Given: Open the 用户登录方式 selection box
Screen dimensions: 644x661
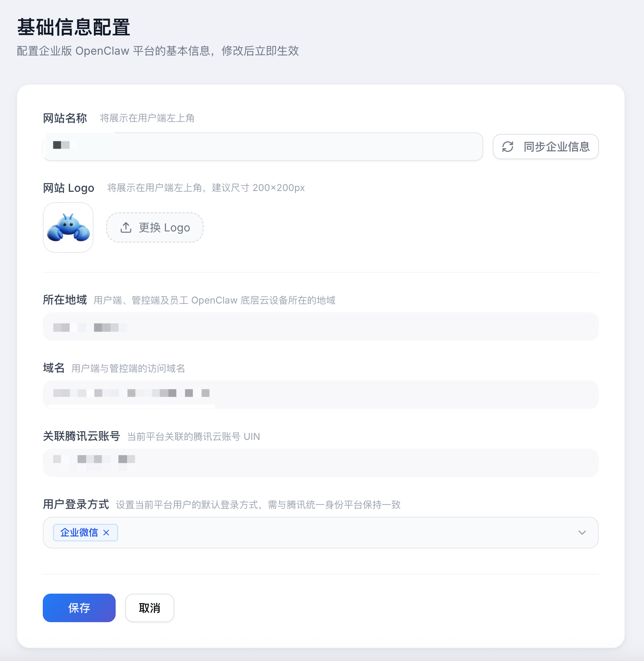Looking at the screenshot, I should pos(321,533).
